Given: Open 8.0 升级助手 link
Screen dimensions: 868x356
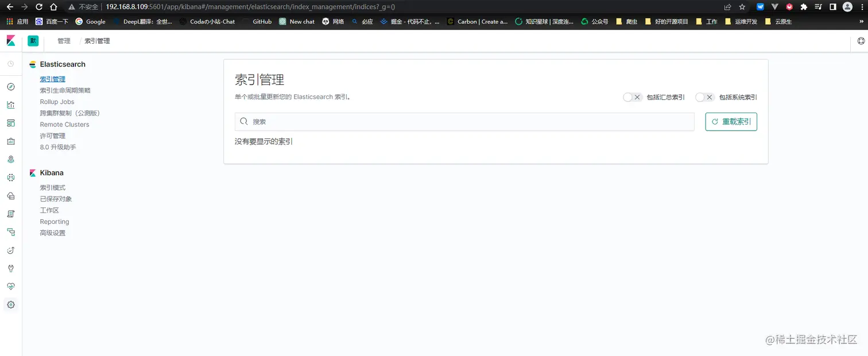Looking at the screenshot, I should tap(57, 148).
